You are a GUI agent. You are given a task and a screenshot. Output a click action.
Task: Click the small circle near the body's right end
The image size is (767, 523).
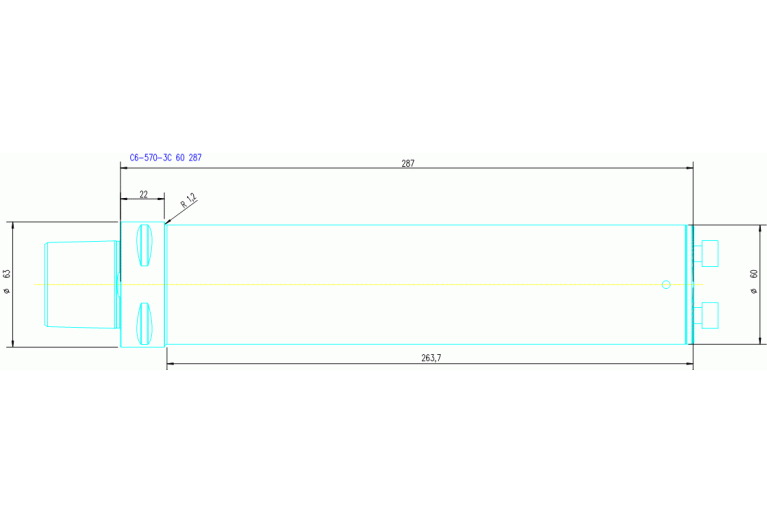666,285
